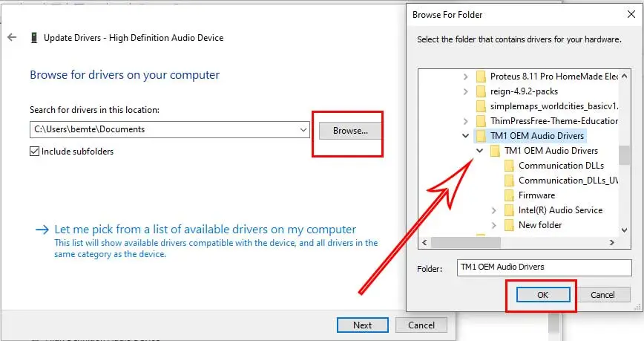The width and height of the screenshot is (644, 341).
Task: Click the back arrow in Update Drivers window
Action: coord(12,37)
